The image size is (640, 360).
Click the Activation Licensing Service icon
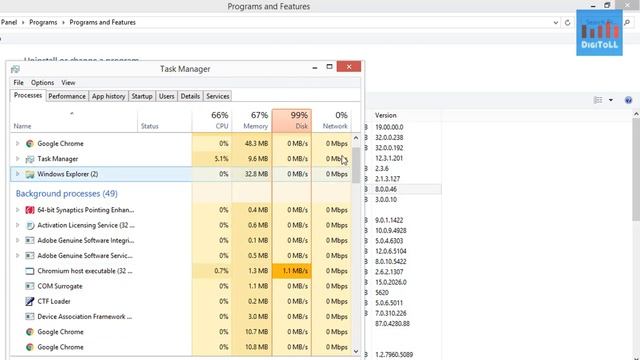click(29, 225)
